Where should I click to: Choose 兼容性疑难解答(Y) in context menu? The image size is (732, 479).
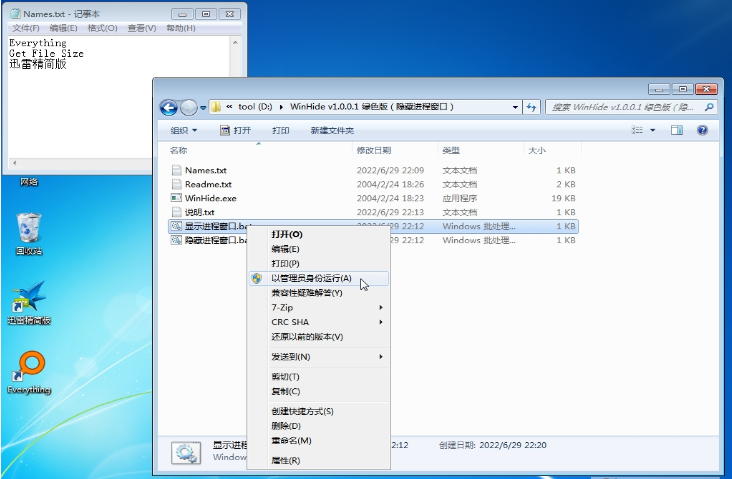pyautogui.click(x=319, y=293)
